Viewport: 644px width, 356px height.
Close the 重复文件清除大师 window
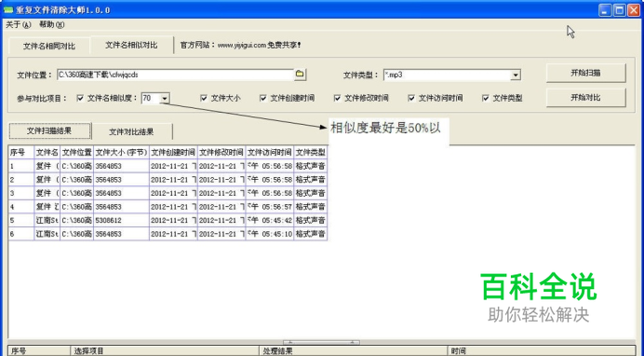[x=634, y=10]
